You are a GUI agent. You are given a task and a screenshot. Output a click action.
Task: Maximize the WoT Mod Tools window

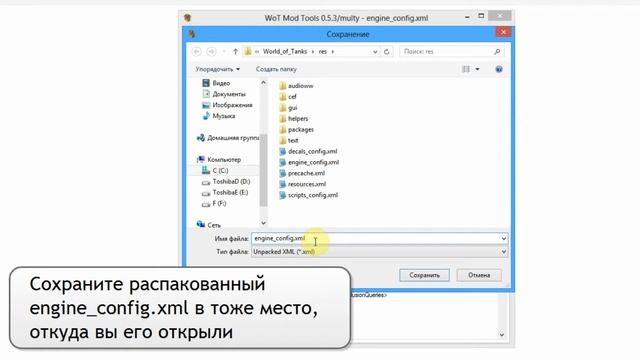[481, 16]
